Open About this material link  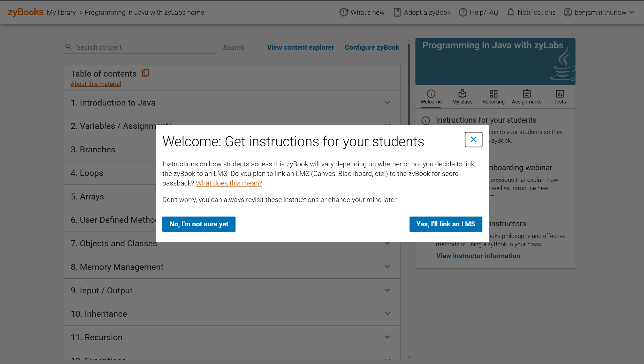point(96,84)
